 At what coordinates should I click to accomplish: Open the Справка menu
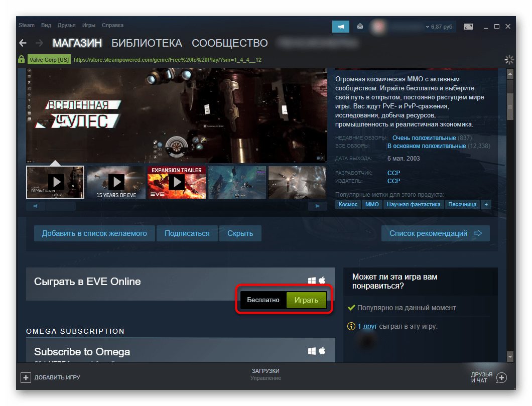pyautogui.click(x=112, y=25)
